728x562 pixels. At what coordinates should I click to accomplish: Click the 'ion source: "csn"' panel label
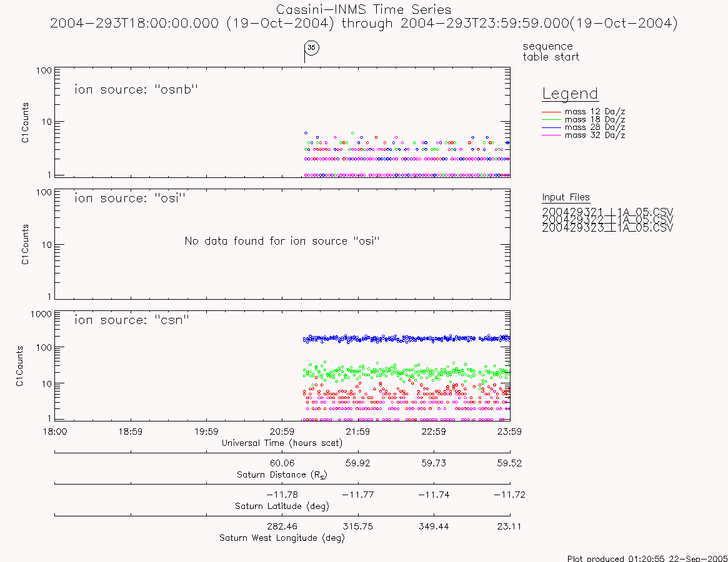(132, 320)
